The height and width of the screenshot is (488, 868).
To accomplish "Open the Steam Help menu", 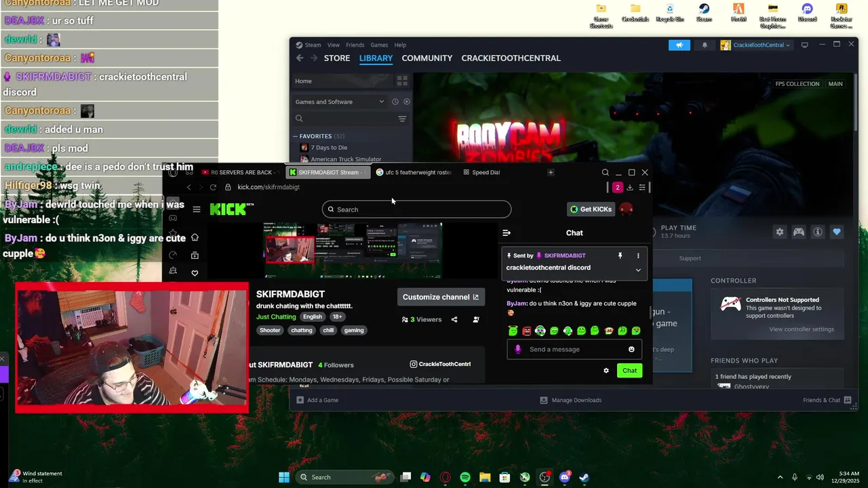I will pos(400,45).
